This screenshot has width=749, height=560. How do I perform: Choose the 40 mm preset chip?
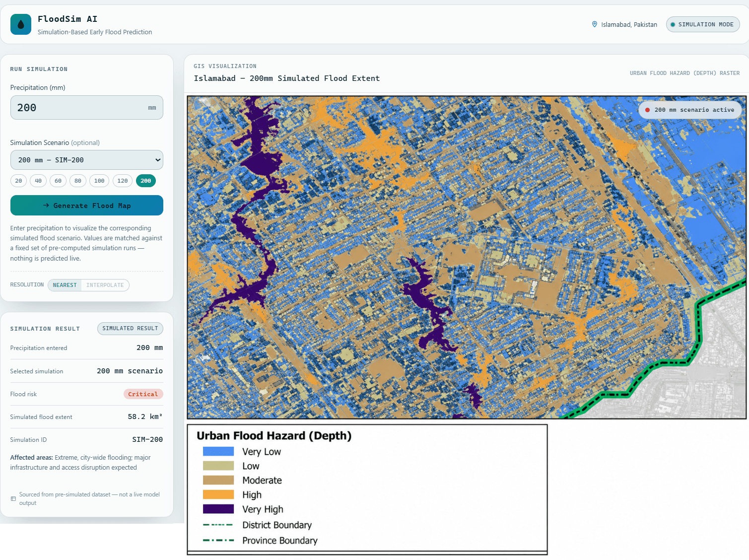point(38,181)
